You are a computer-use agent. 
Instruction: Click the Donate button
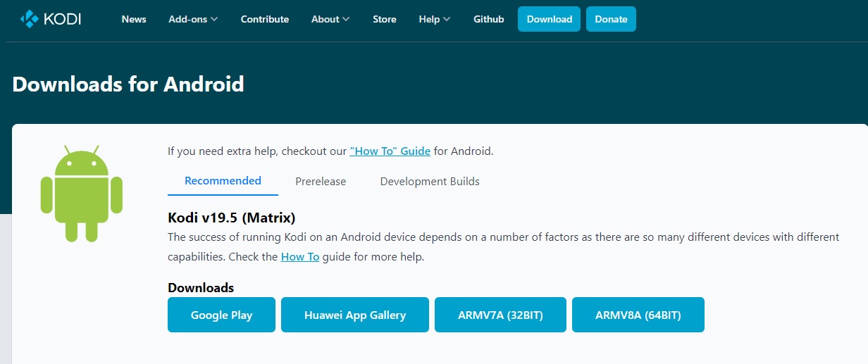coord(611,19)
